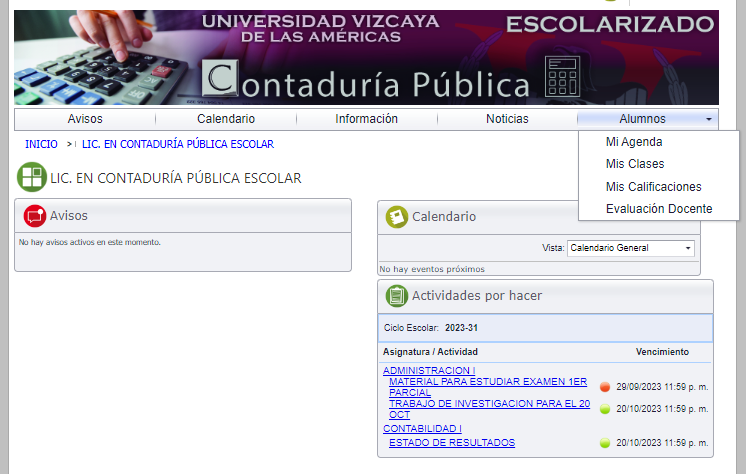Screen dimensions: 746x474
Task: Collapse the Alumnos menu arrow
Action: point(709,119)
